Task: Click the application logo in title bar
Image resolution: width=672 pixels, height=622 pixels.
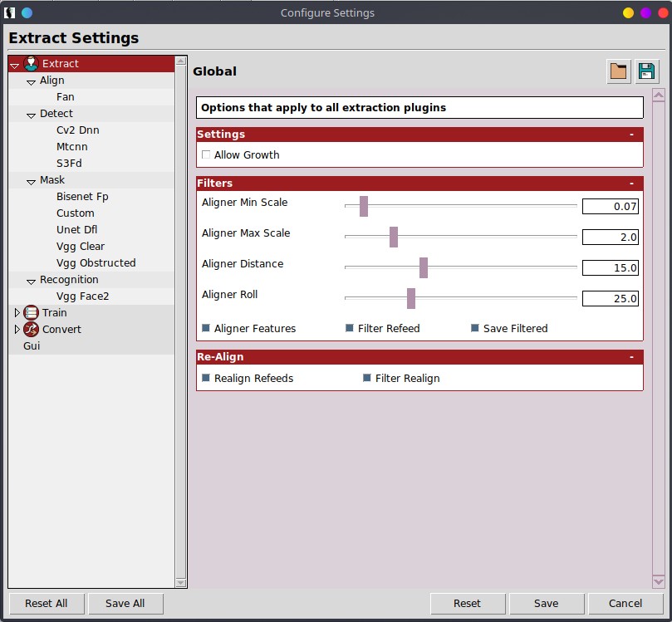Action: tap(9, 12)
